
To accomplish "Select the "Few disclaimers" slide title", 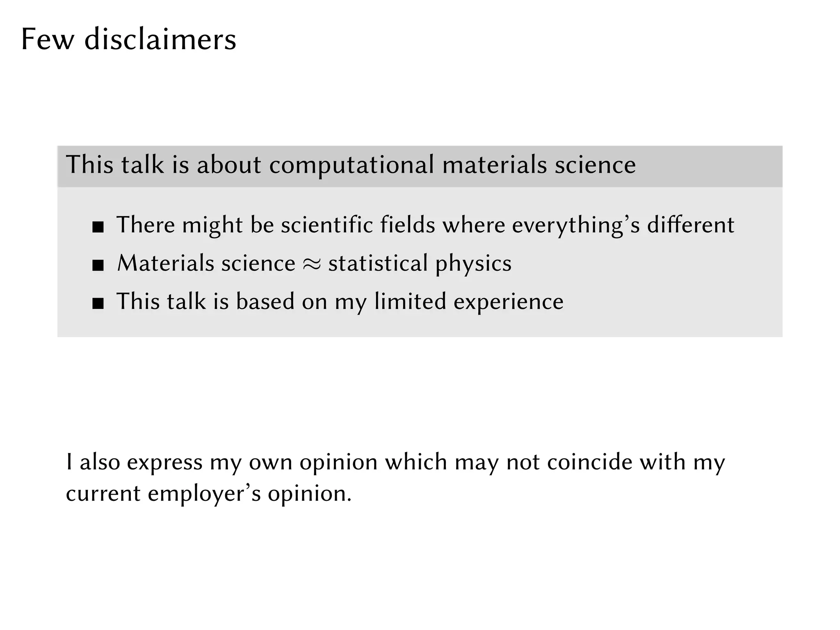I will tap(129, 39).
